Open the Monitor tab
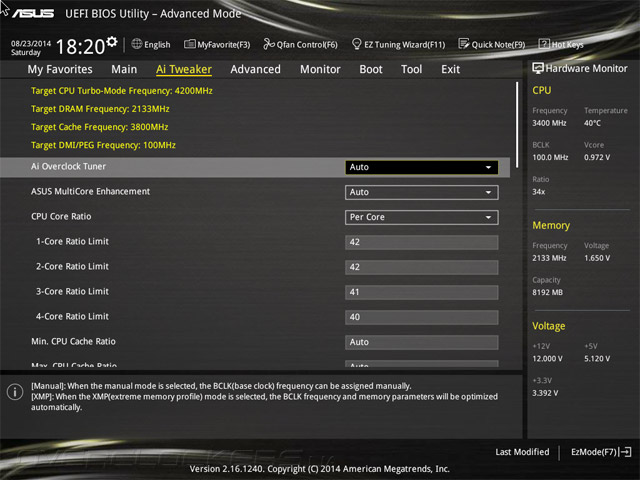Image resolution: width=640 pixels, height=480 pixels. (x=320, y=69)
